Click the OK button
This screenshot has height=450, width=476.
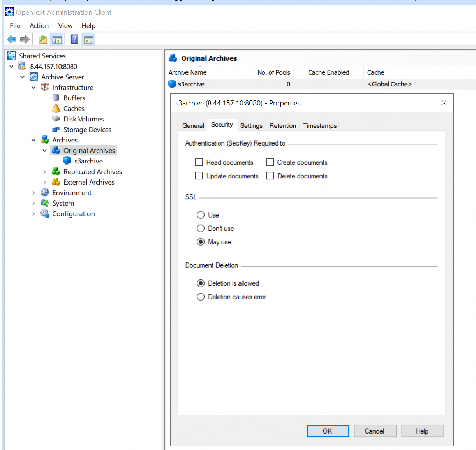click(328, 431)
